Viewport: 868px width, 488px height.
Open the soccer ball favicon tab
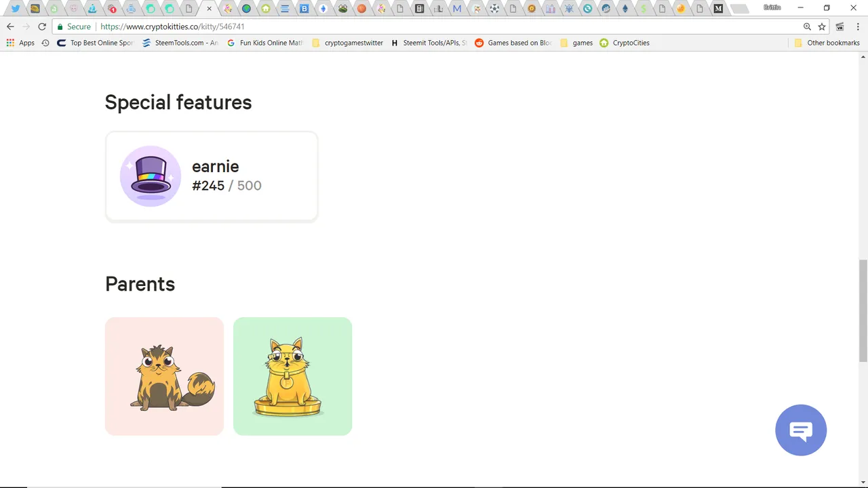pos(495,9)
